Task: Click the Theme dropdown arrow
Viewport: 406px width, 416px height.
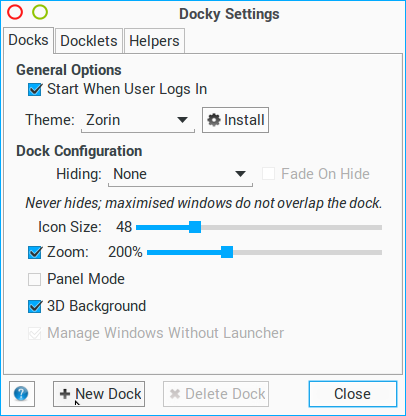Action: pos(182,120)
